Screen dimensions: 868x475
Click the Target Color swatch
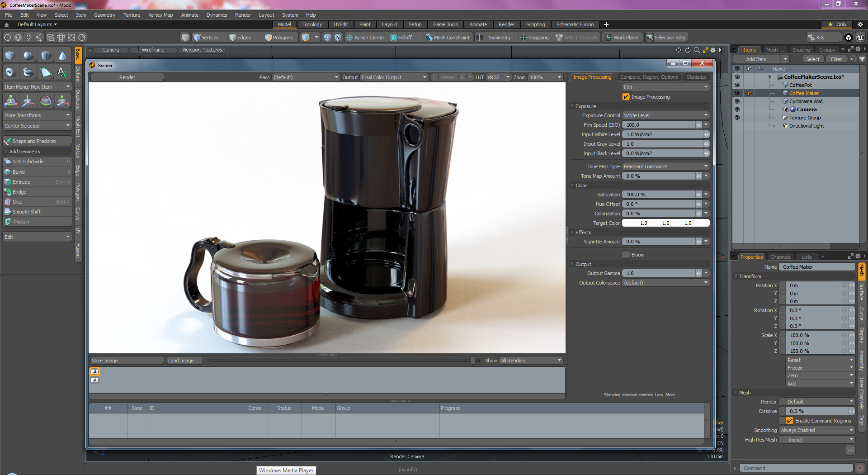[x=665, y=223]
